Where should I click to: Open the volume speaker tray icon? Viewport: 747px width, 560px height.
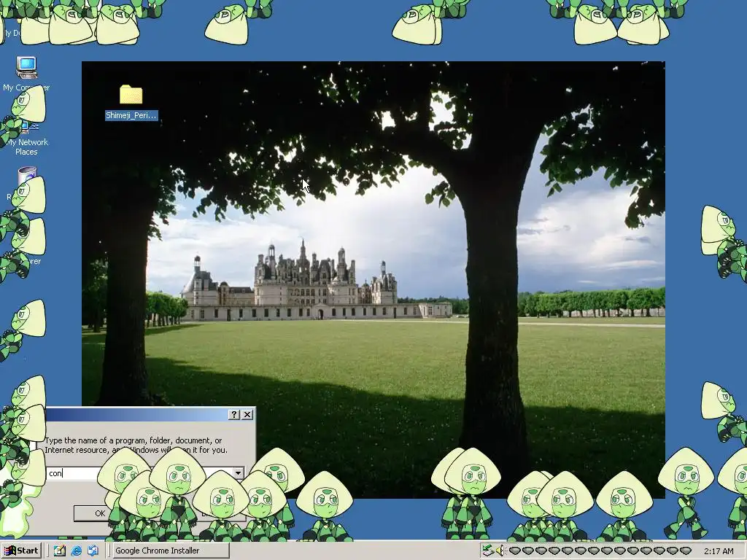coord(499,551)
